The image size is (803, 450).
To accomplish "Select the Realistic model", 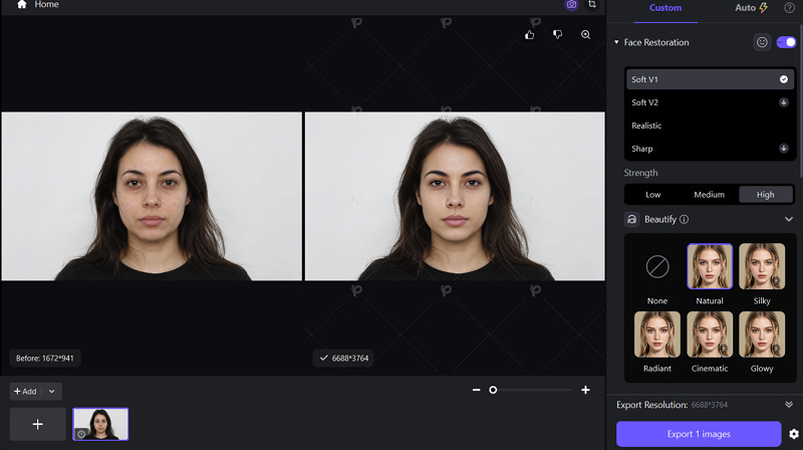I will tap(710, 125).
